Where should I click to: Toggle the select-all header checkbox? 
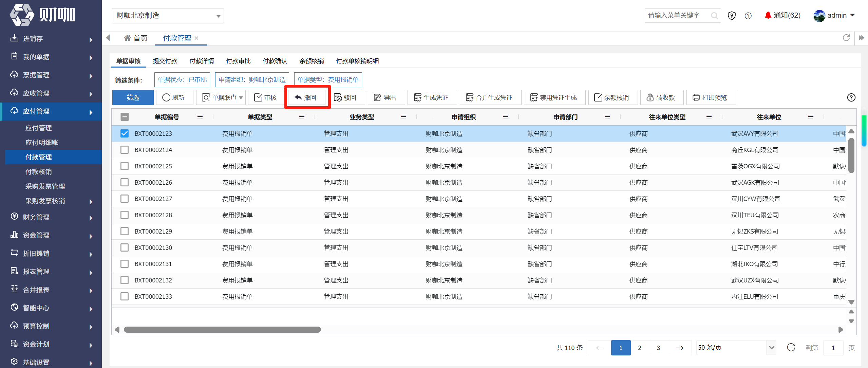[x=125, y=117]
